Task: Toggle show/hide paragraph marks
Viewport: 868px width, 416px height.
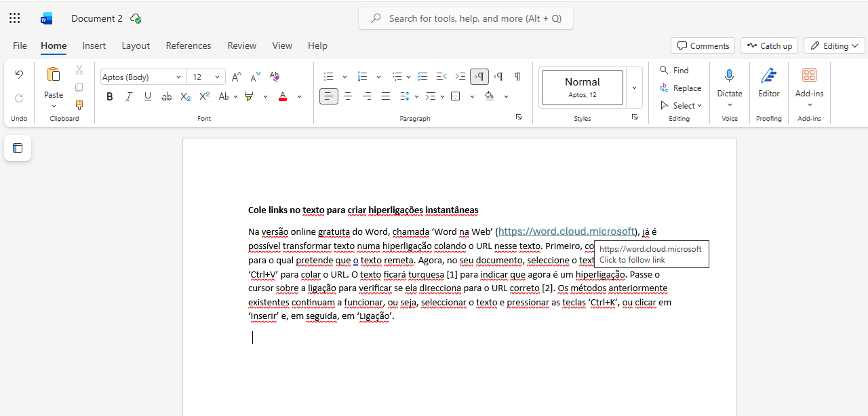Action: point(517,77)
